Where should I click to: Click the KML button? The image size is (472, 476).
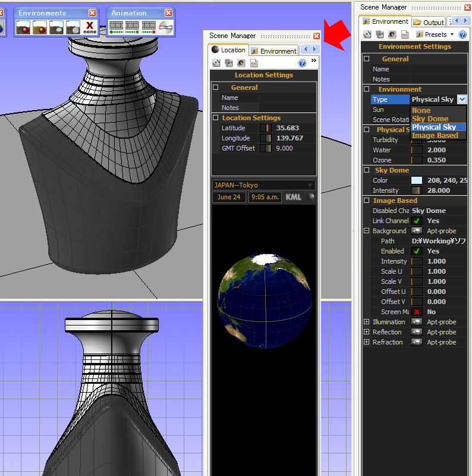click(x=293, y=197)
